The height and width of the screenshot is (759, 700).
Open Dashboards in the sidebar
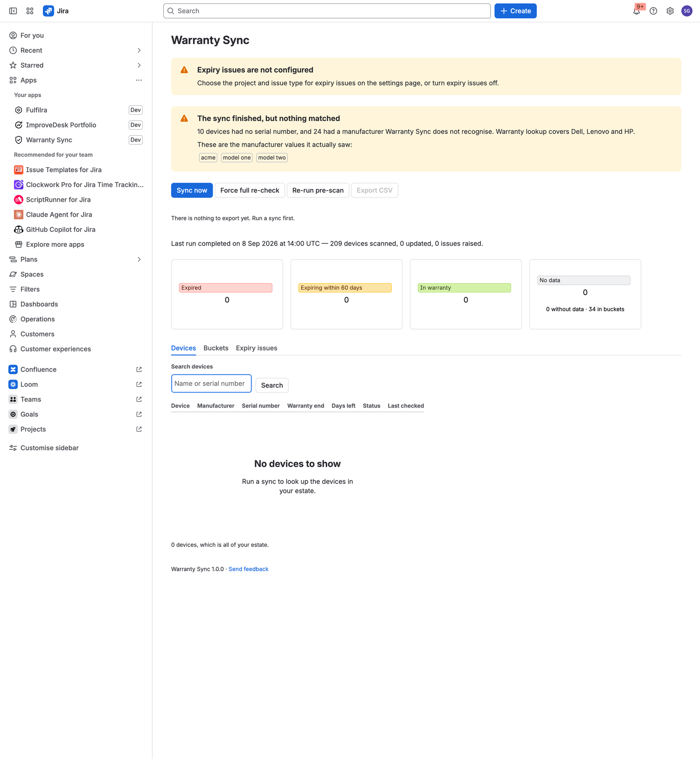pos(76,304)
